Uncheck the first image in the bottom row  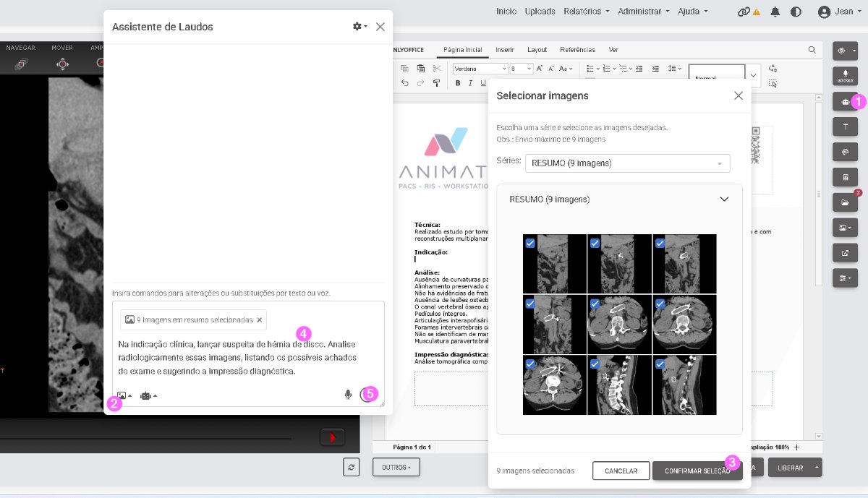pyautogui.click(x=530, y=364)
